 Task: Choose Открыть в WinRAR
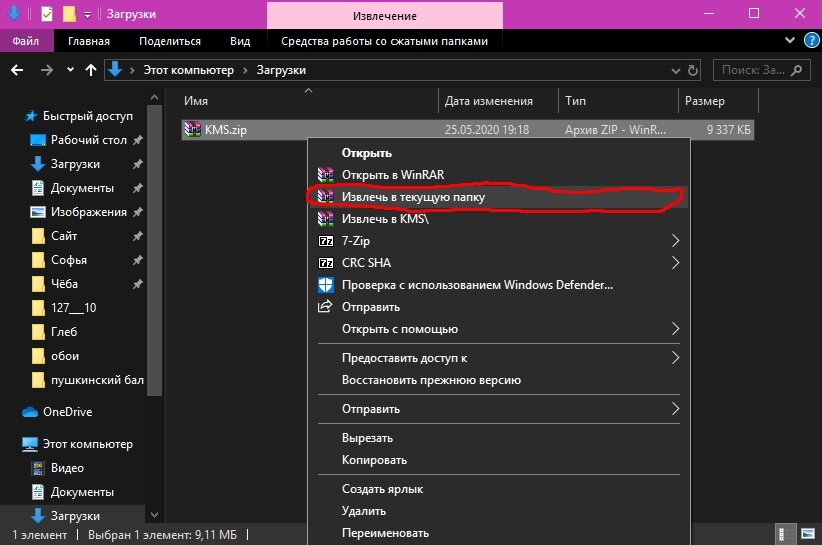[499, 175]
